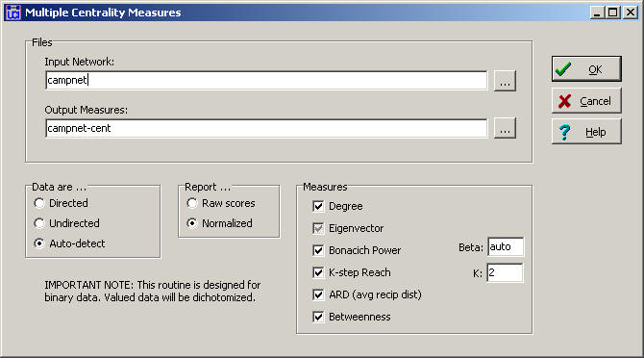Maximize the Multiple Centrality Measures window
Image resolution: width=644 pixels, height=358 pixels.
612,13
